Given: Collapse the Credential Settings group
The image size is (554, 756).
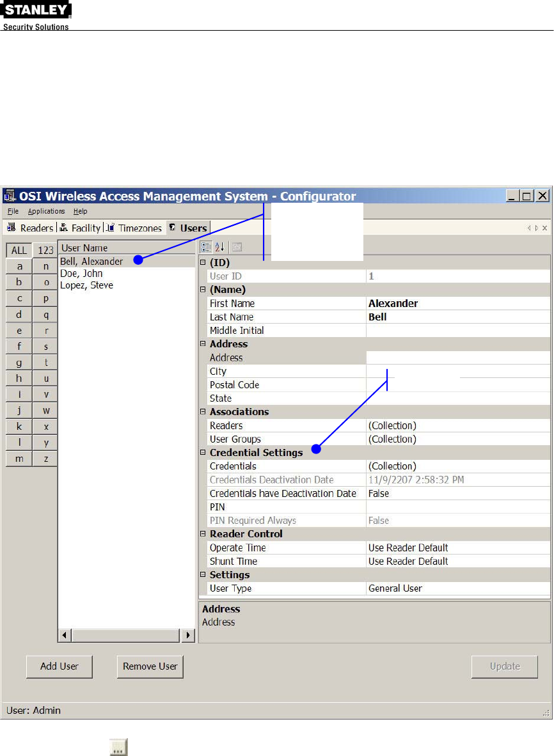Looking at the screenshot, I should (203, 453).
